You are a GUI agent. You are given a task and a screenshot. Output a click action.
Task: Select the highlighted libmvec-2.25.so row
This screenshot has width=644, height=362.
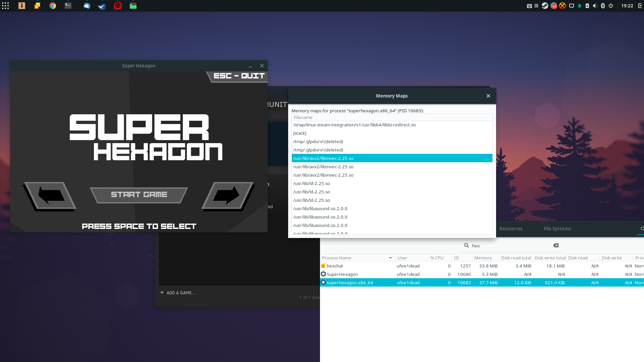[392, 158]
